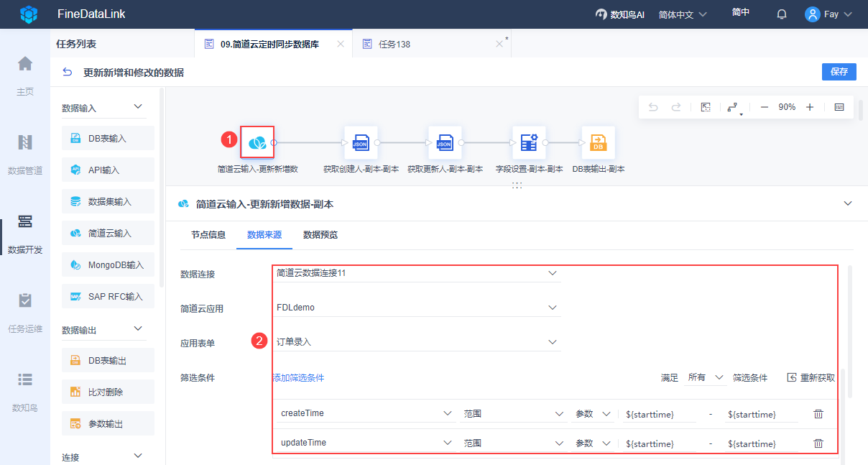Collapse the 数据输入 section
Screen dimensions: 868x465
(139, 107)
